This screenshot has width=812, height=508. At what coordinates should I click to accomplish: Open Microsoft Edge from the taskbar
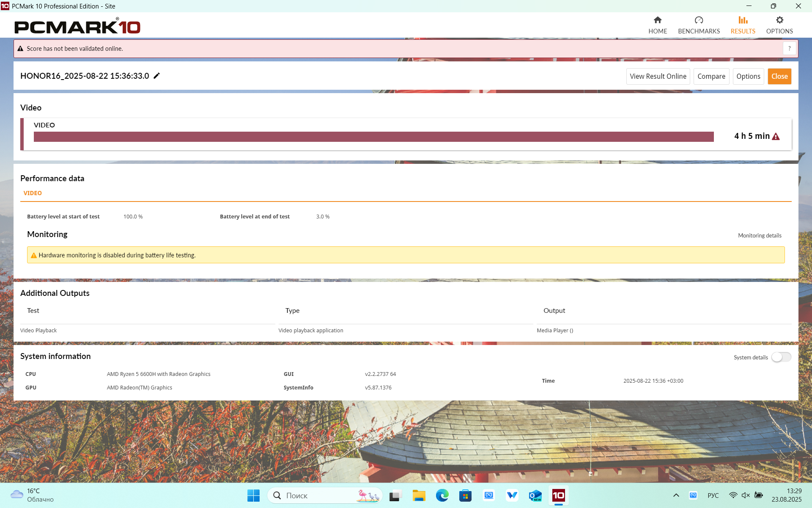(x=442, y=495)
